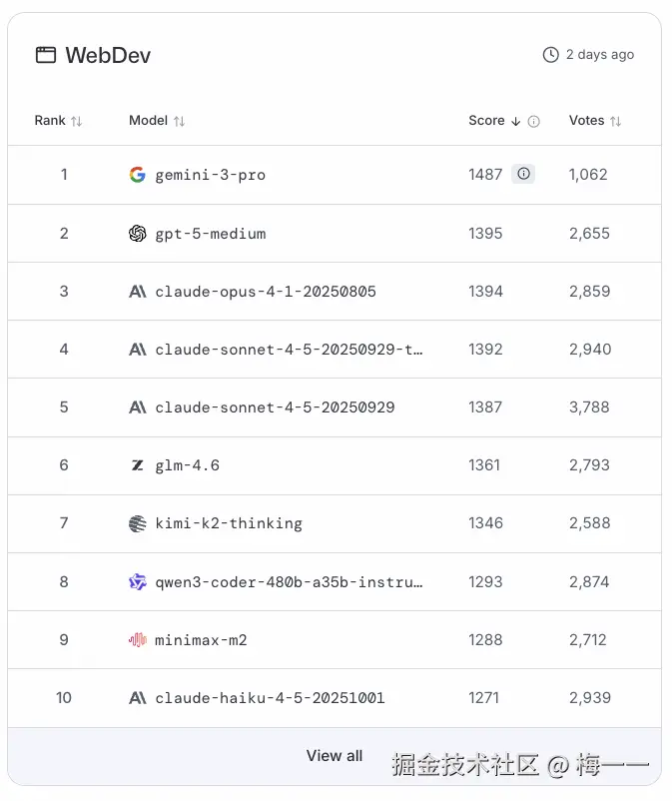Click the WebDev leaderboard title

tap(108, 55)
